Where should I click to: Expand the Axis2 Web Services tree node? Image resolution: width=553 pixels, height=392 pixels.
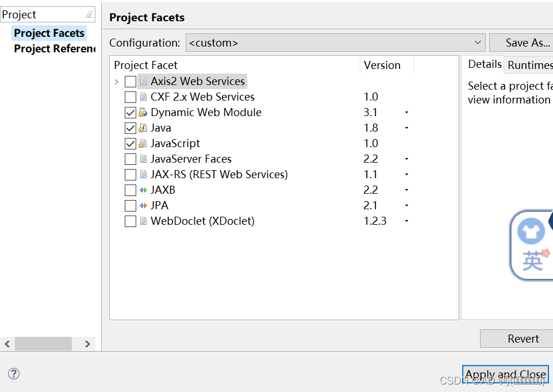[x=117, y=82]
